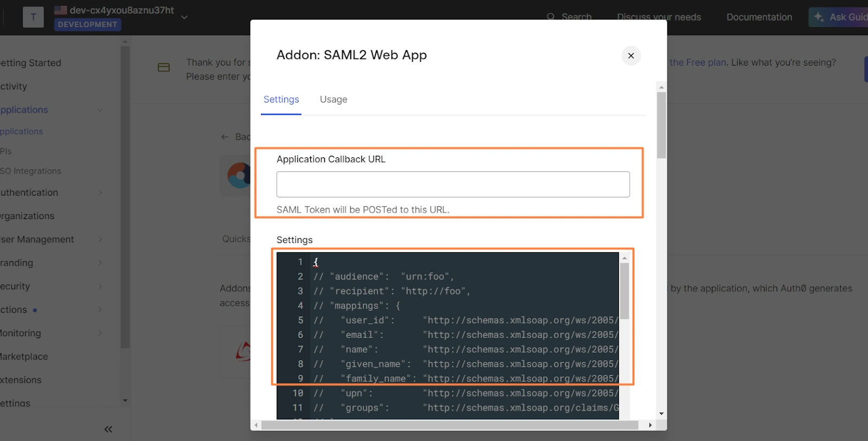Select Applications sub-item in sidebar
Image resolution: width=868 pixels, height=441 pixels.
click(x=22, y=131)
